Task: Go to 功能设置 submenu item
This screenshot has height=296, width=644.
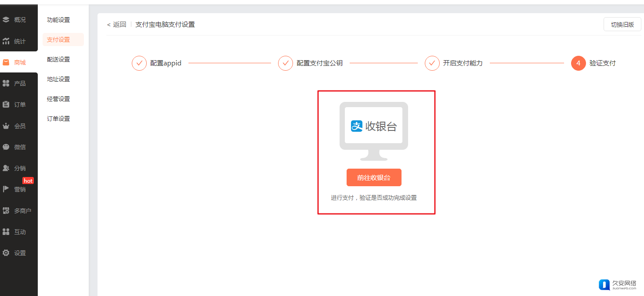Action: (x=58, y=20)
